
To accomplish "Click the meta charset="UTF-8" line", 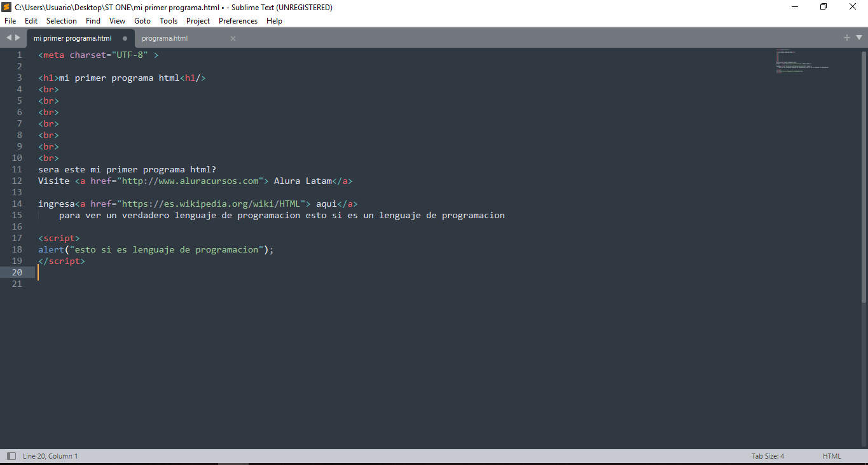I will pyautogui.click(x=98, y=55).
